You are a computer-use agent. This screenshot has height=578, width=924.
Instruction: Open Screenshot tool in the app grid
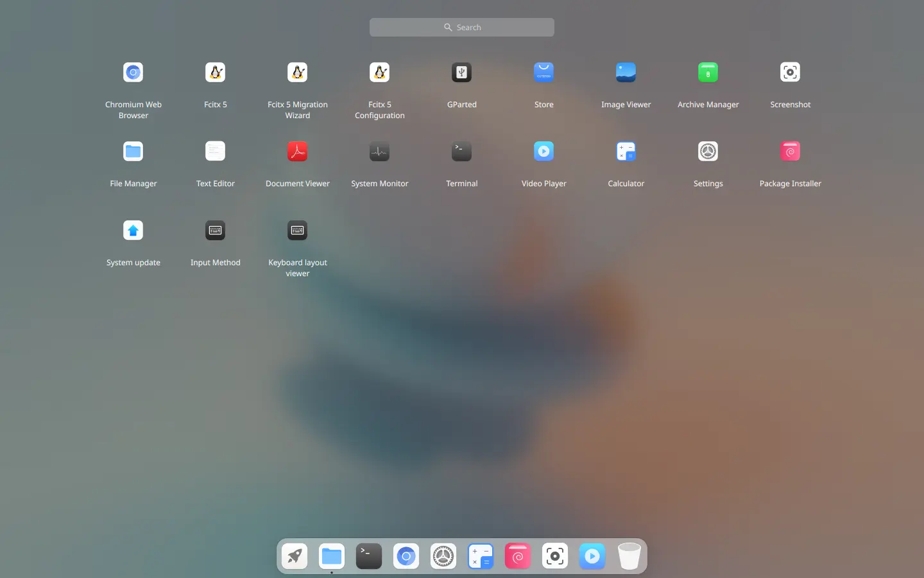point(790,73)
